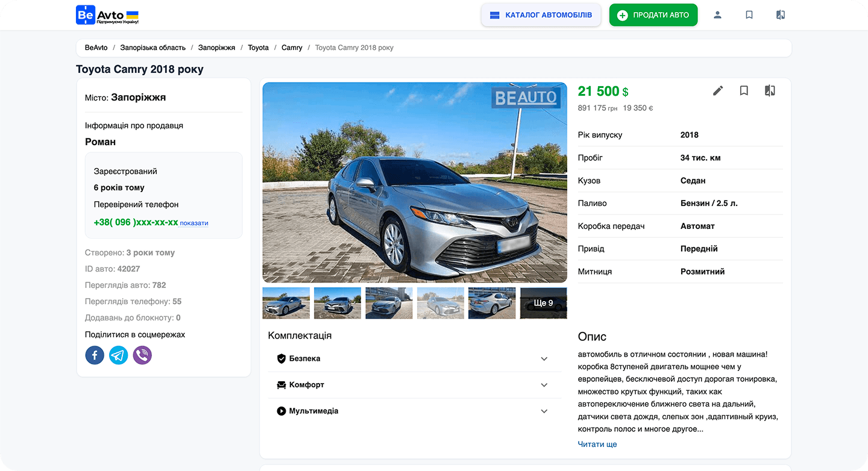Screen dimensions: 868x471
Task: Select the first photo thumbnail under the main image
Action: pos(286,303)
